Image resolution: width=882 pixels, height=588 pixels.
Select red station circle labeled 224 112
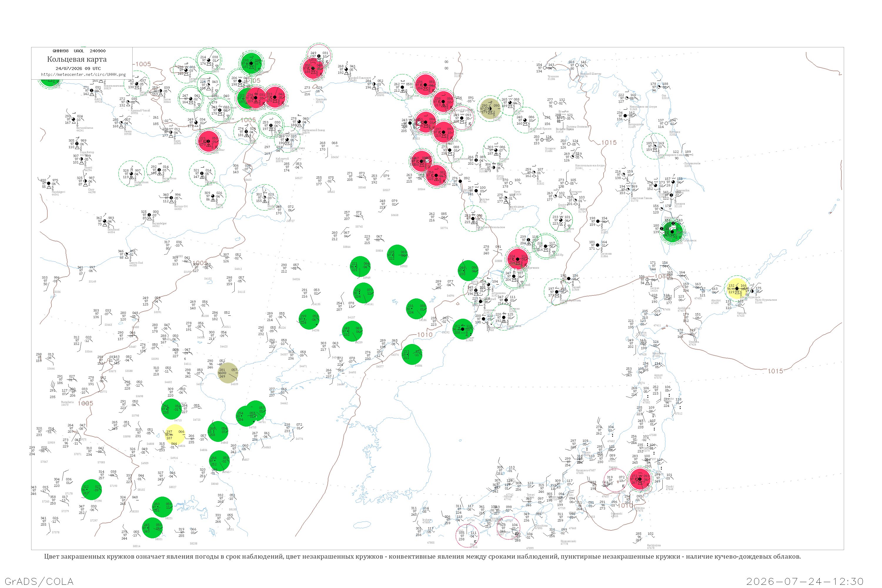tap(517, 259)
